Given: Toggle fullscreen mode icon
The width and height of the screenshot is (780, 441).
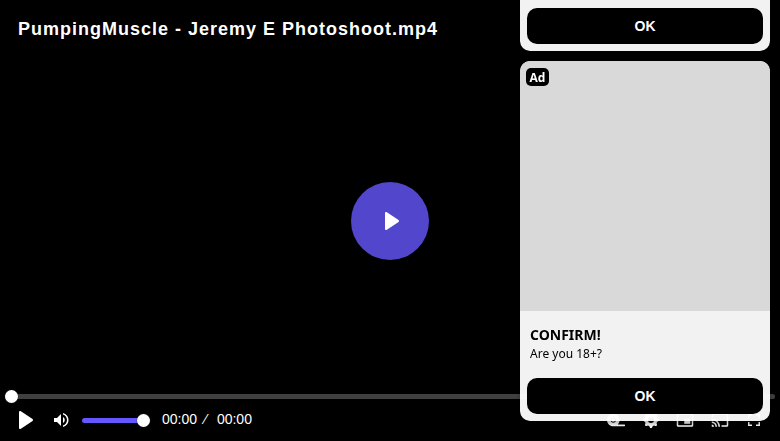Looking at the screenshot, I should tap(754, 424).
